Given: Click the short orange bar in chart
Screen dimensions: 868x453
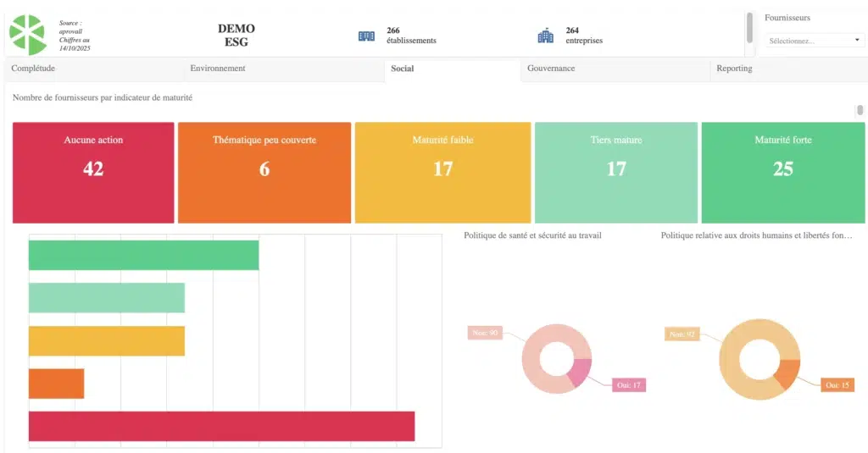Looking at the screenshot, I should [56, 384].
